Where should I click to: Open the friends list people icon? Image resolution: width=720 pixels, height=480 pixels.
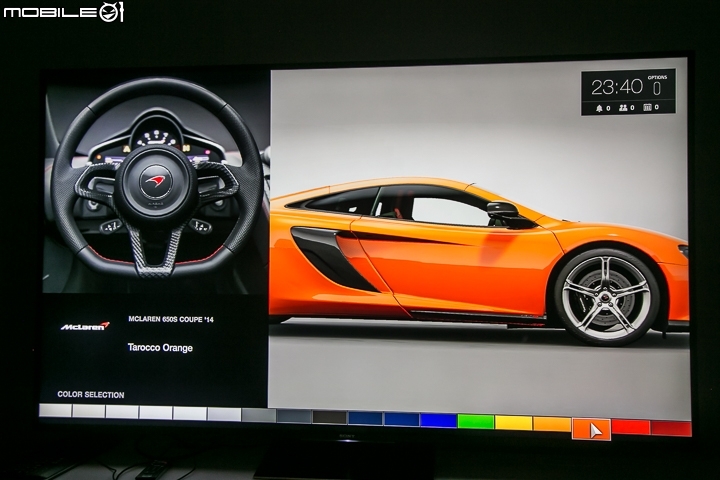(623, 108)
